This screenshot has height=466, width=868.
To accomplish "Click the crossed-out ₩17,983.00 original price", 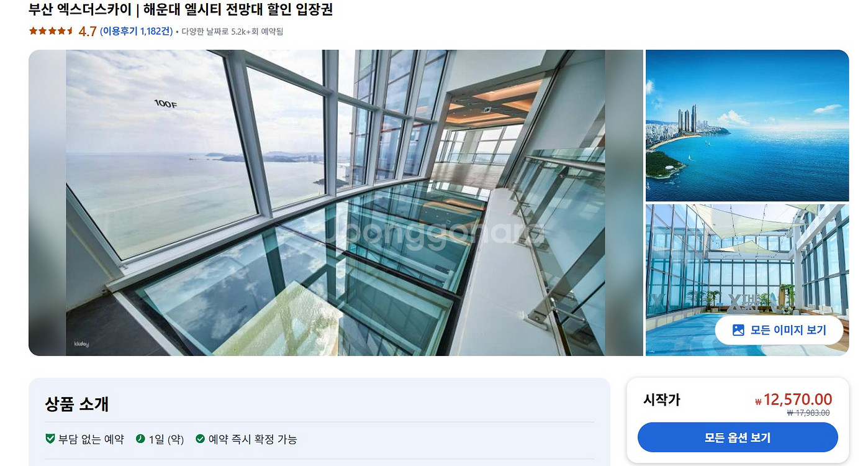I will click(x=808, y=413).
